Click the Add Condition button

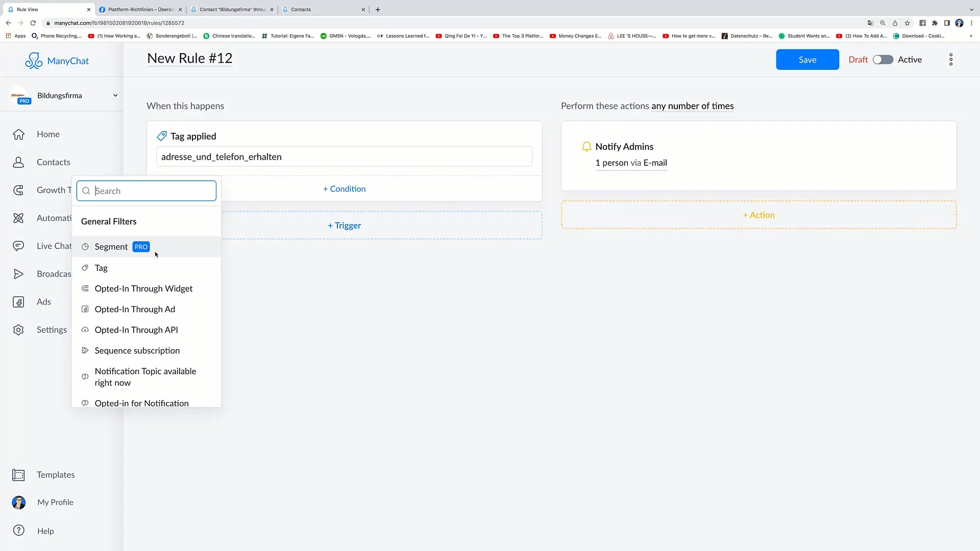click(345, 189)
